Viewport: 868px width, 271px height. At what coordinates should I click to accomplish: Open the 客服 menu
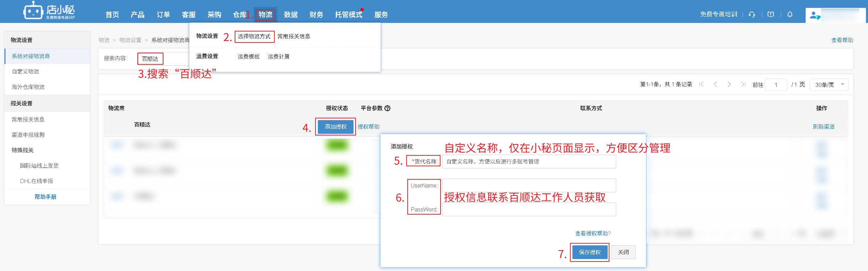(189, 15)
